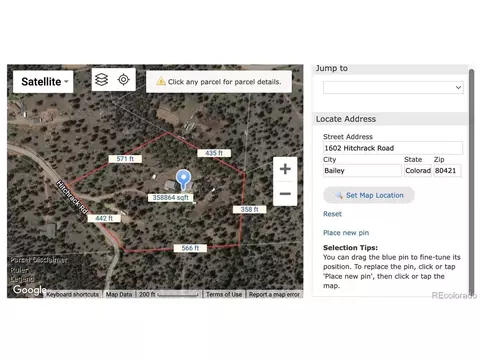Select the blue location pin

coord(183,179)
